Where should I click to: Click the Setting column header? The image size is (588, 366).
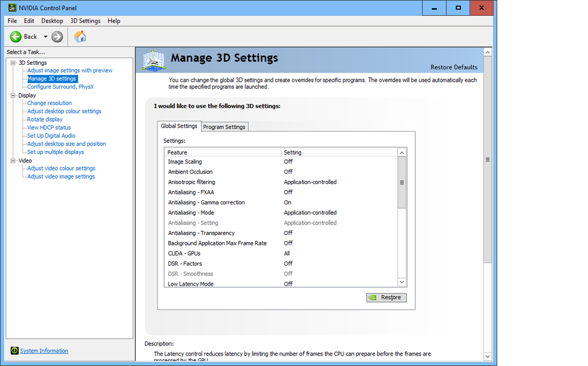pos(339,153)
